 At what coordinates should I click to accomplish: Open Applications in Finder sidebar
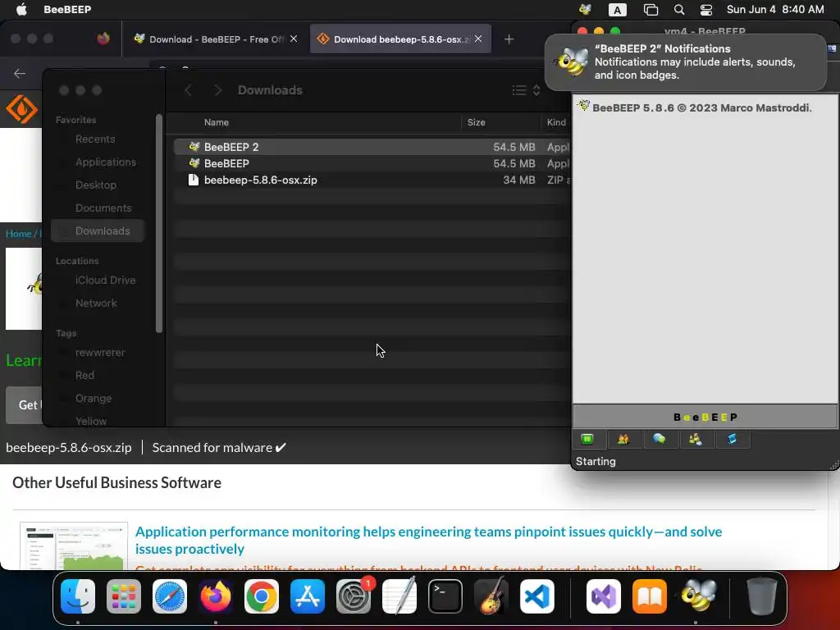pyautogui.click(x=105, y=162)
